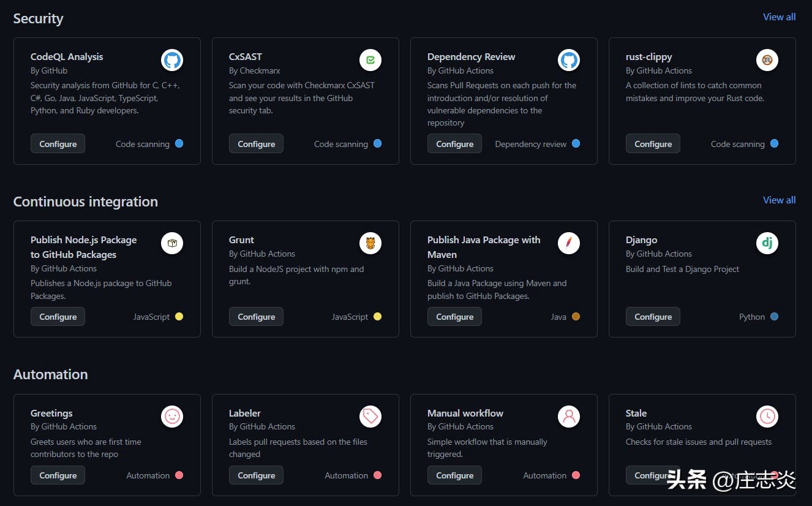Click the yellow JavaScript dot on Grunt card
Viewport: 812px width, 506px height.
[x=377, y=317]
